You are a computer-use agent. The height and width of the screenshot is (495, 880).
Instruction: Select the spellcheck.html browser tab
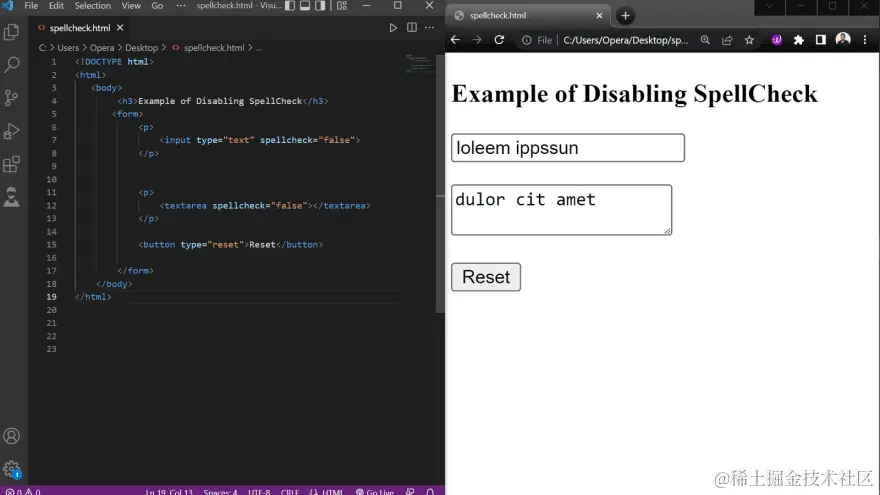[x=528, y=16]
